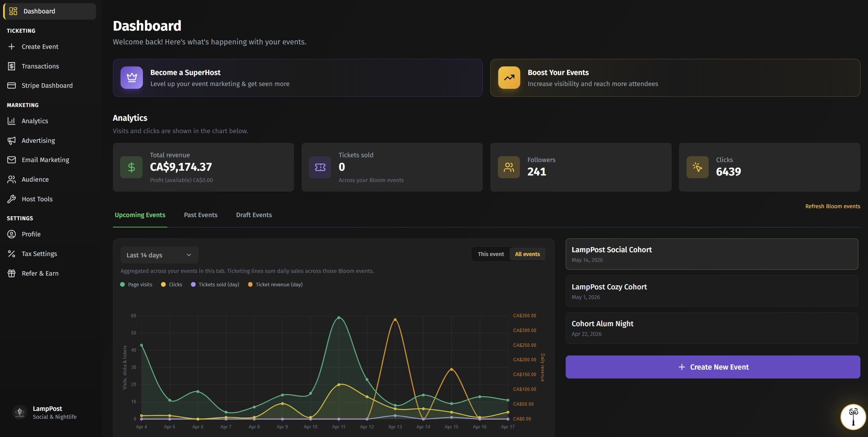Click the Email Marketing envelope icon
Viewport: 868px width, 437px height.
11,160
